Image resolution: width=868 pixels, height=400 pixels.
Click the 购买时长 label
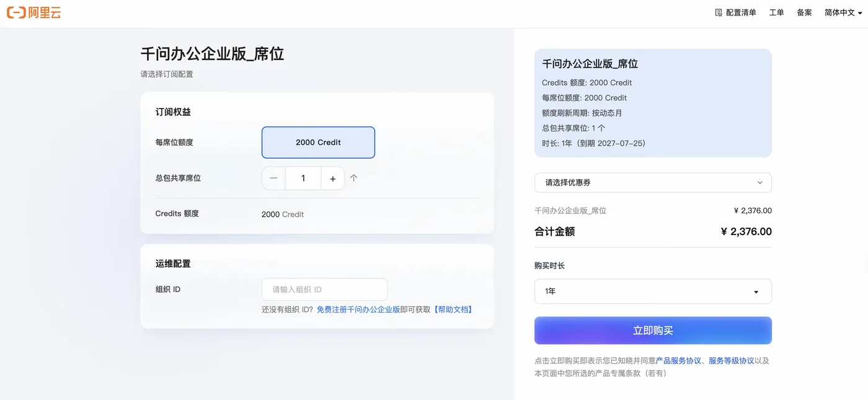tap(549, 265)
